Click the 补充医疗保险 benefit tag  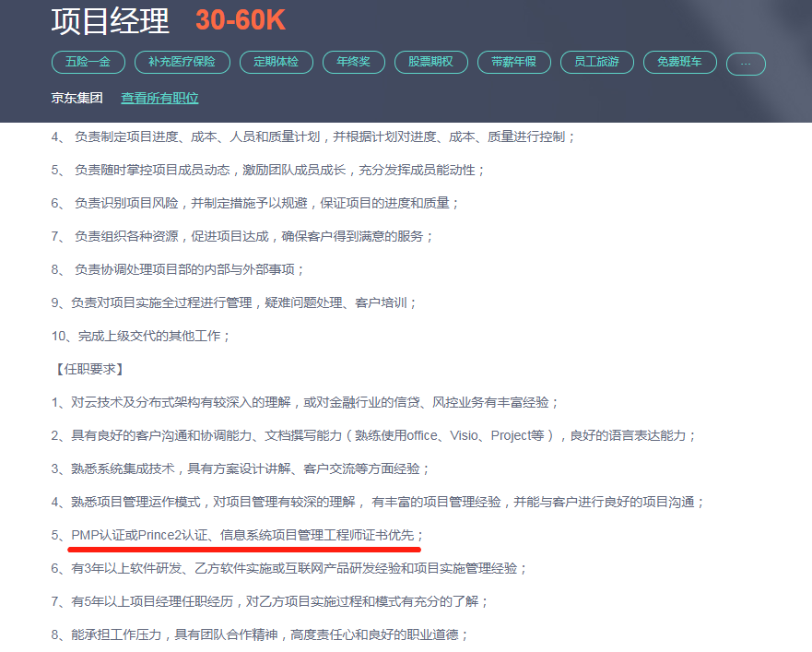pyautogui.click(x=181, y=63)
